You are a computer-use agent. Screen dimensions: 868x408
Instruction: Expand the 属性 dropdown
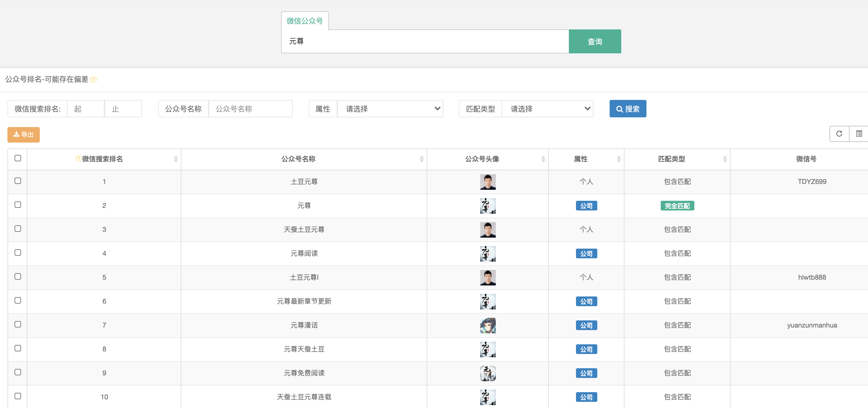coord(390,109)
